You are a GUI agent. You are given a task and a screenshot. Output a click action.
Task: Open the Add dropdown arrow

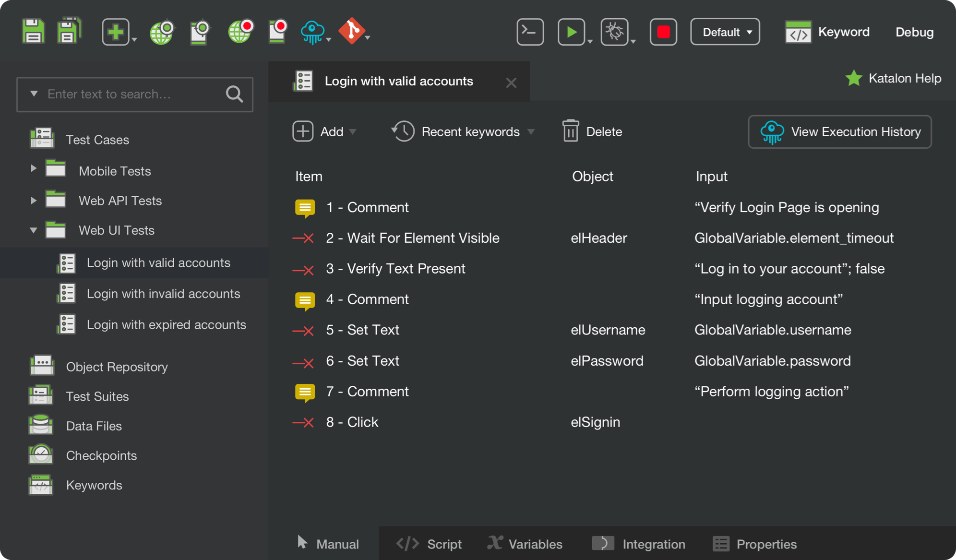pyautogui.click(x=353, y=132)
